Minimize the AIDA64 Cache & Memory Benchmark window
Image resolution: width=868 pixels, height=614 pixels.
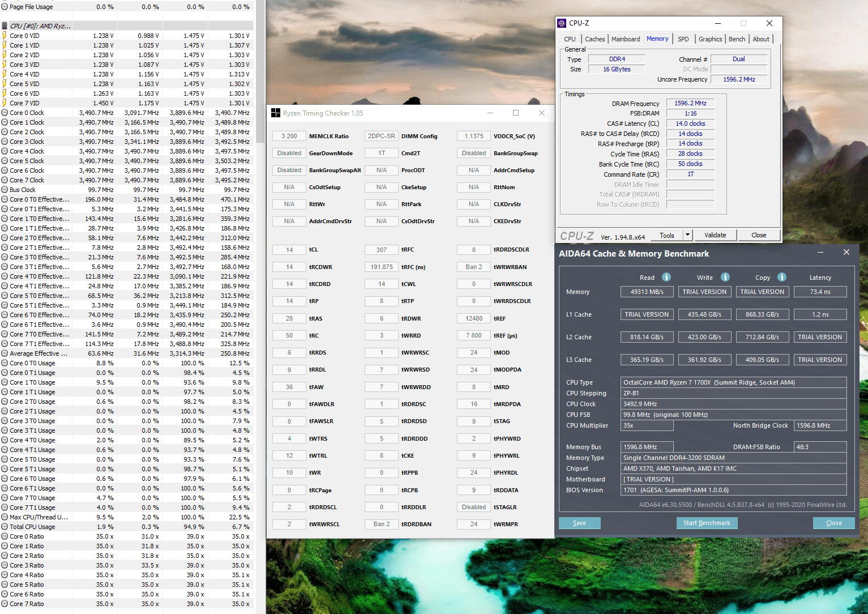coord(820,253)
